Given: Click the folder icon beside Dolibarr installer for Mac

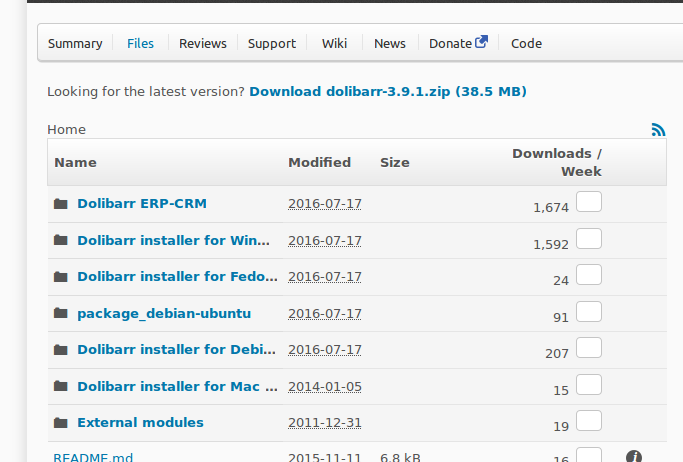Looking at the screenshot, I should [x=61, y=386].
